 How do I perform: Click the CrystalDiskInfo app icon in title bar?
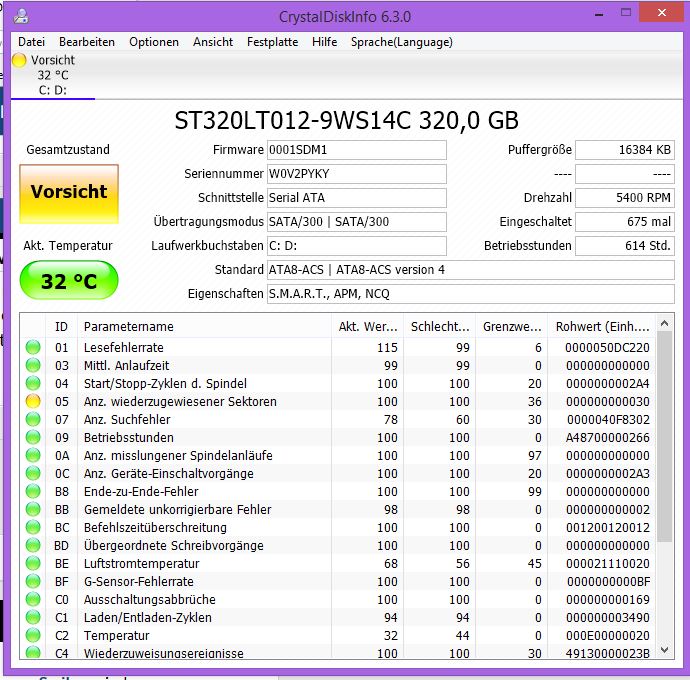21,16
